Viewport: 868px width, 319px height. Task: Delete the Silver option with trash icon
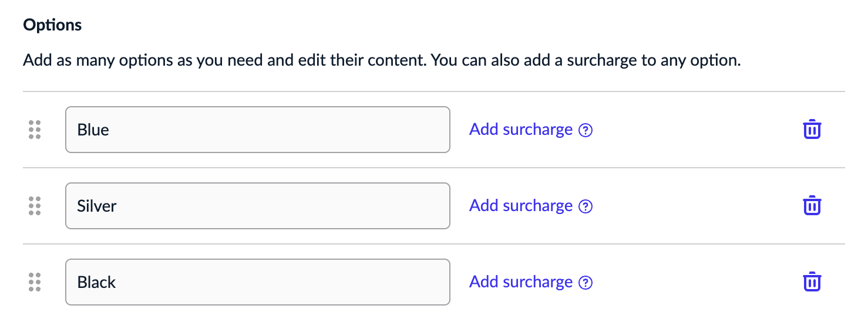[812, 206]
